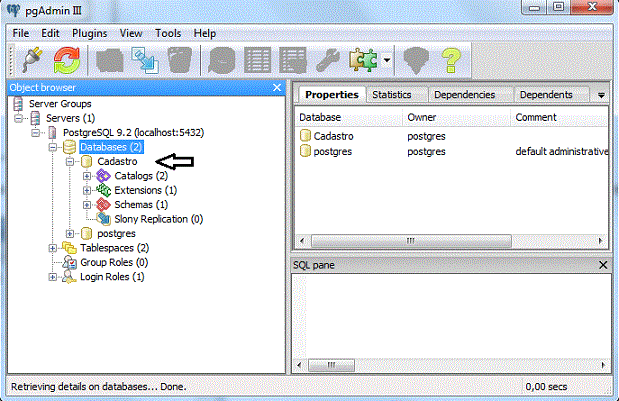The image size is (619, 401).
Task: Collapse the Cadastro database node
Action: 70,162
